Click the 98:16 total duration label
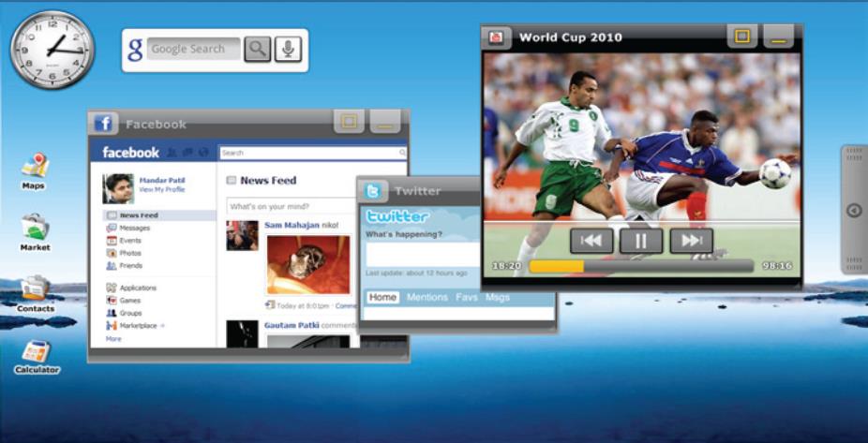 [777, 266]
